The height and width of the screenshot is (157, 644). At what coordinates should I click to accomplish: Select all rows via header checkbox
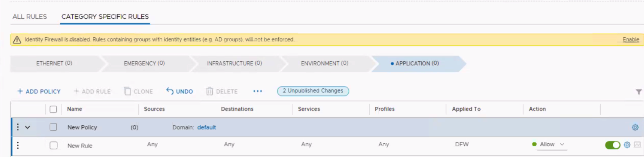[x=53, y=109]
